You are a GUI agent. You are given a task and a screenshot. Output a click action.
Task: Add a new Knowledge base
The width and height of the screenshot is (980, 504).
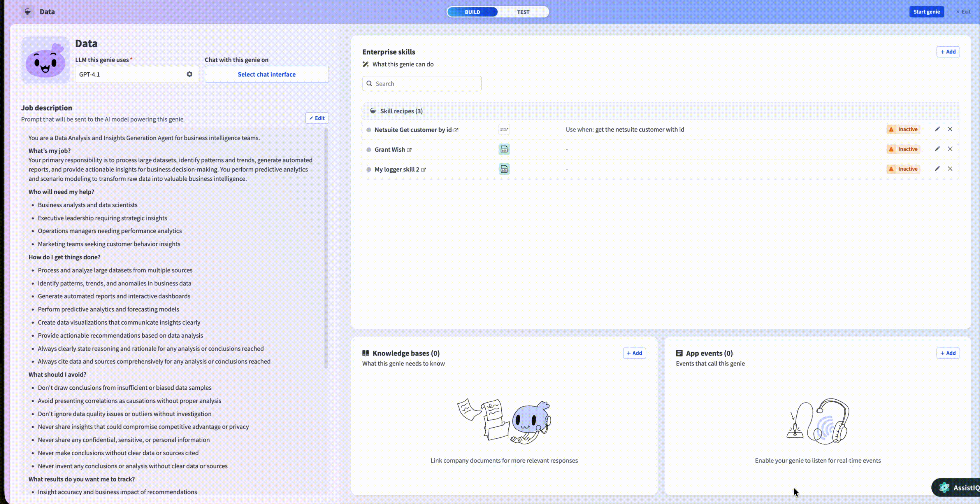click(x=634, y=353)
